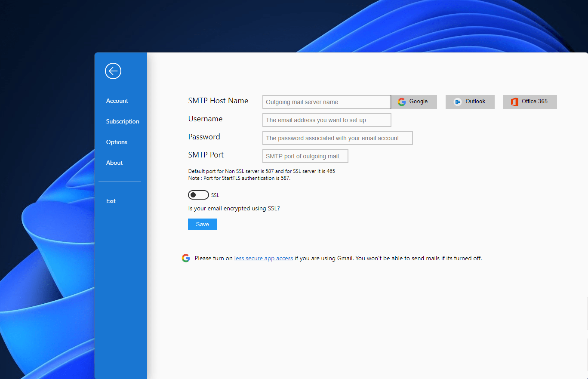The height and width of the screenshot is (379, 588).
Task: Click the Google logo beside the Gmail notice
Action: 186,258
